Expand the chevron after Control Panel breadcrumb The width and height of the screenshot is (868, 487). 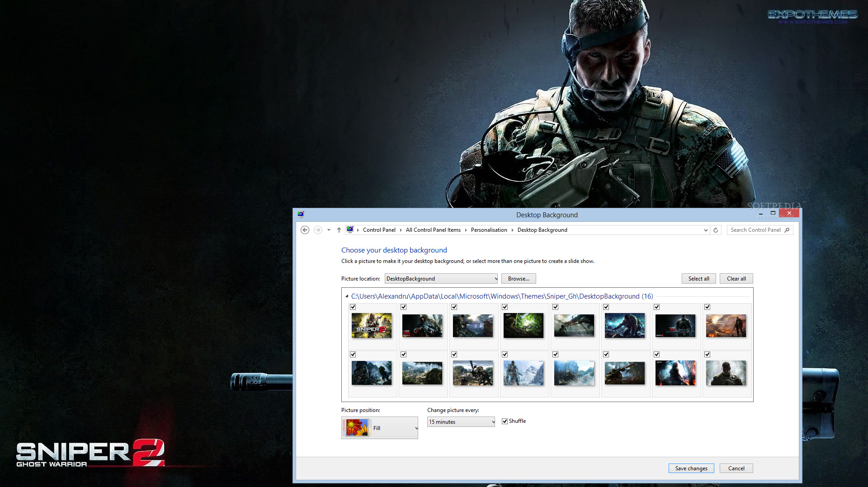point(401,230)
